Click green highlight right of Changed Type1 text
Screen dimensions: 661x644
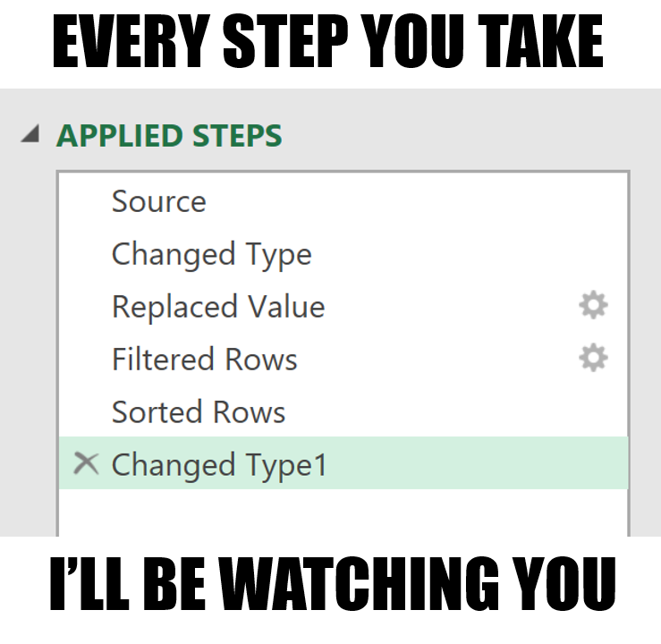(x=474, y=464)
